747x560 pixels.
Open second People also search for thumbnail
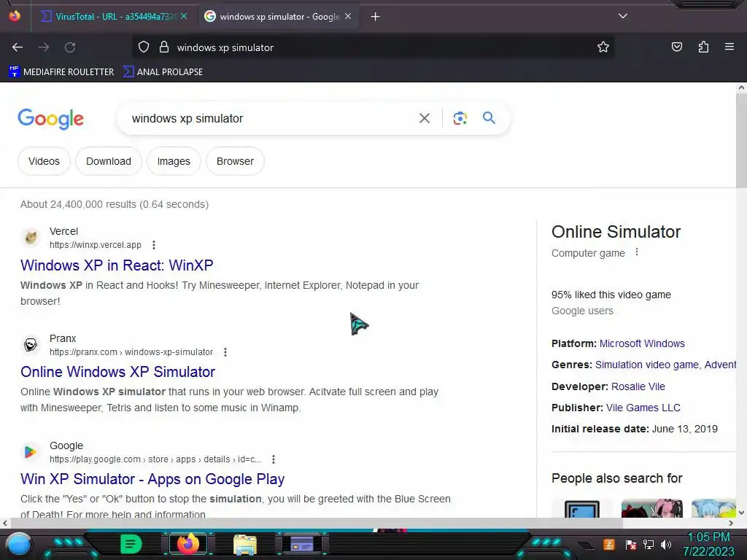(x=651, y=508)
